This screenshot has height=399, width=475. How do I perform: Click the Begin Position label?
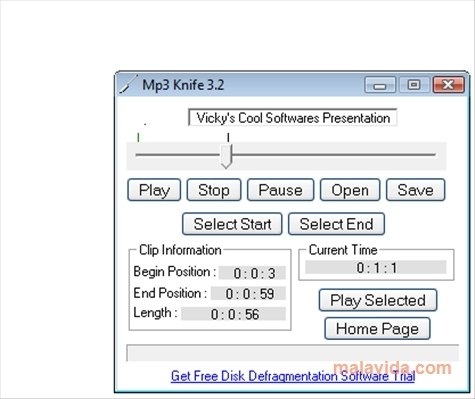pyautogui.click(x=175, y=272)
